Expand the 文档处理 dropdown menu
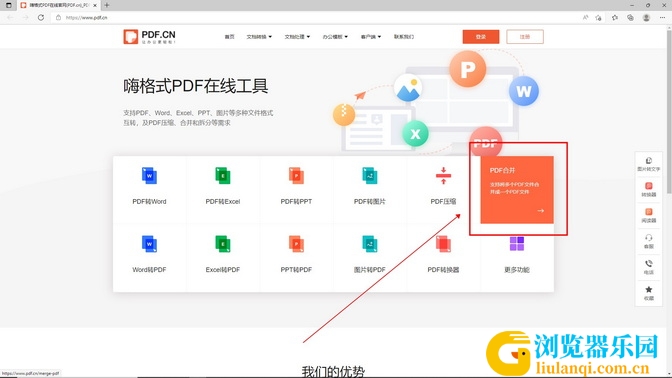 click(297, 37)
